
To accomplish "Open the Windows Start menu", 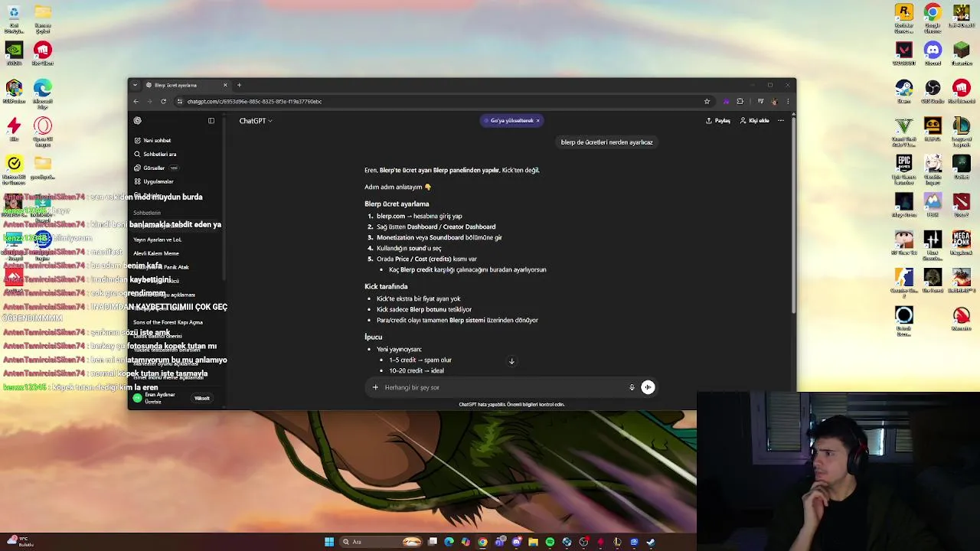I will (329, 542).
